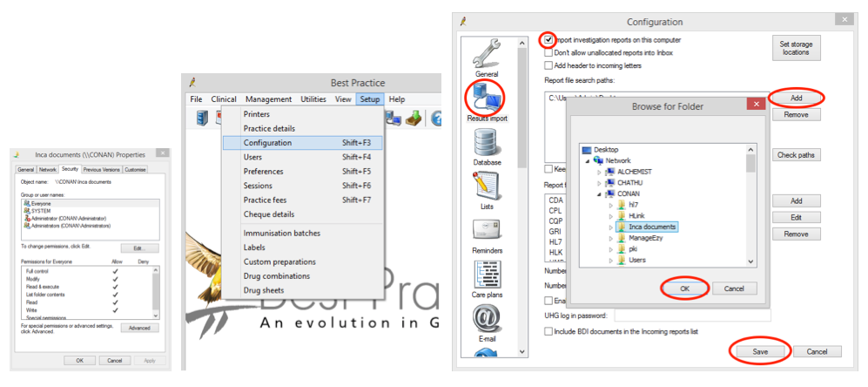The height and width of the screenshot is (387, 868).
Task: Open the Care plans section icon
Action: coord(488,275)
